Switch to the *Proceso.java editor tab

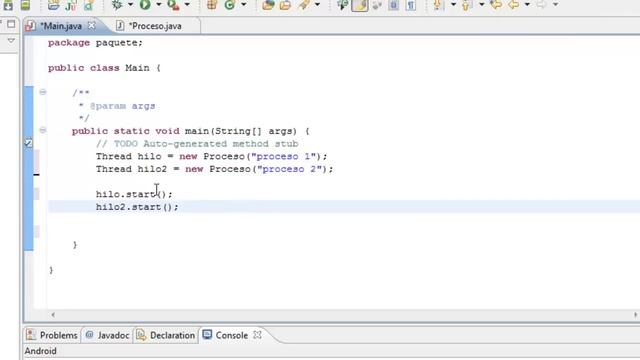point(155,26)
